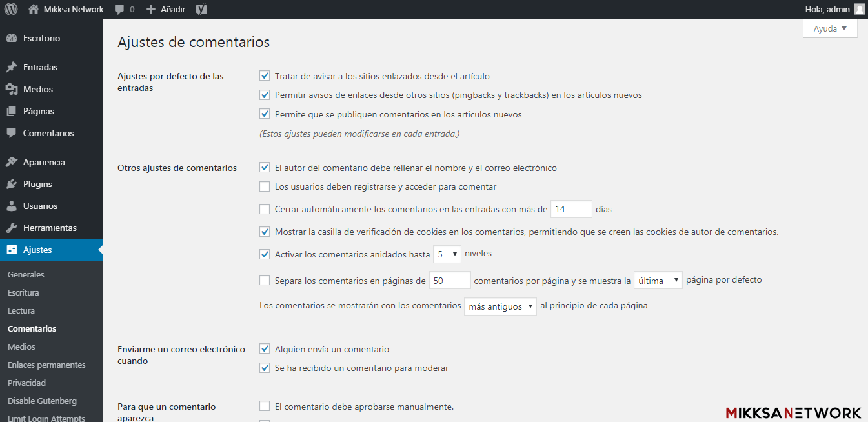
Task: Click the days input field showing 14
Action: click(571, 209)
